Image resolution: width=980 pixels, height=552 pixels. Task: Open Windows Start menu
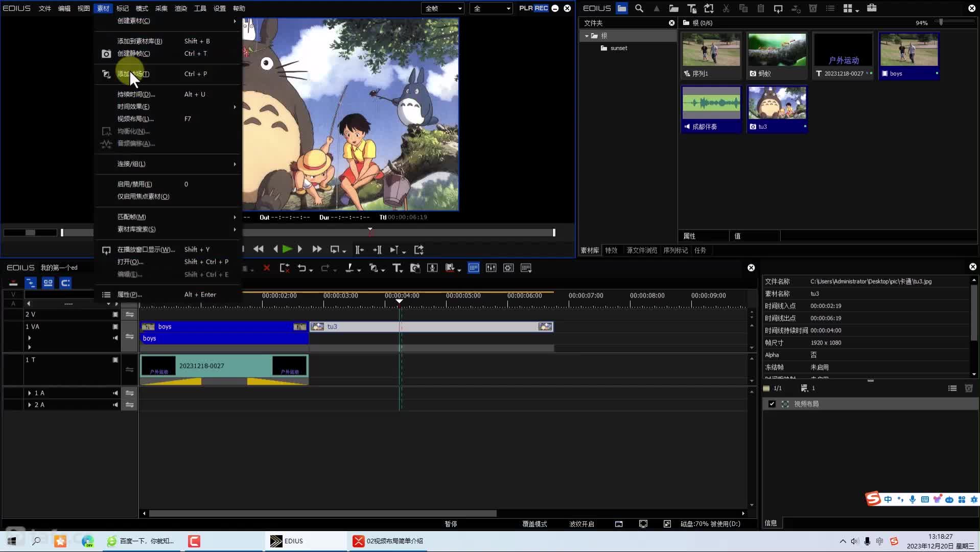(x=12, y=541)
